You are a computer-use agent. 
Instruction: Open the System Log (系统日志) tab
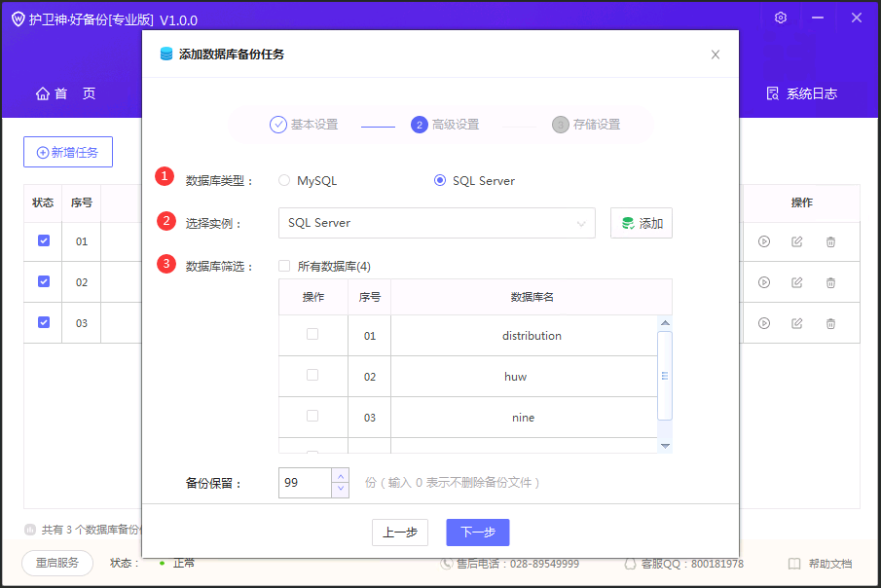pyautogui.click(x=802, y=93)
